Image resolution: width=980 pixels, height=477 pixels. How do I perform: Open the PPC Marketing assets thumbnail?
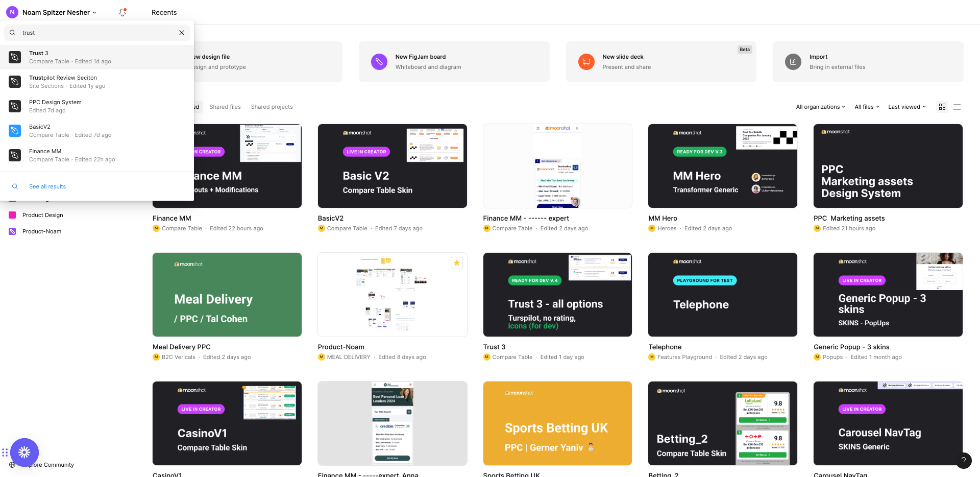(x=888, y=166)
